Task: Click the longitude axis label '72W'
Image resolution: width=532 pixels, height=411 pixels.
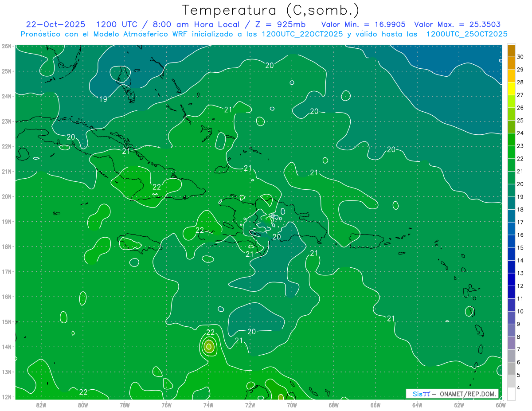Action: 250,405
